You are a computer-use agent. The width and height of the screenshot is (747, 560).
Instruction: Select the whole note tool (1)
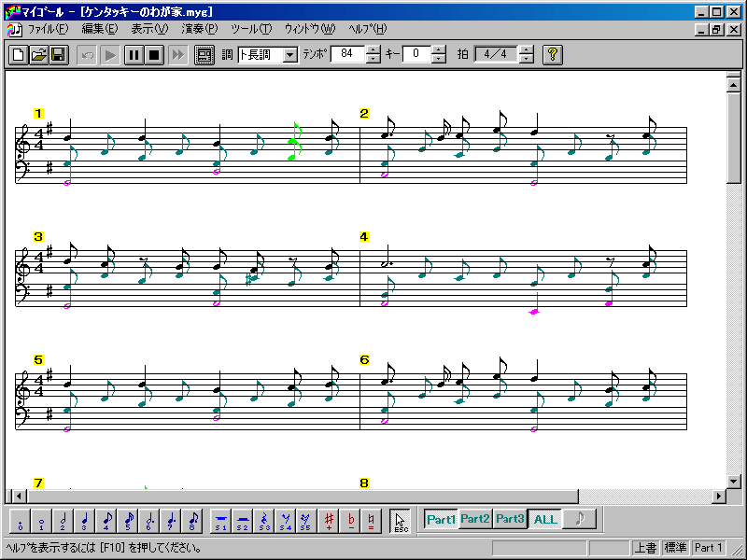[x=41, y=521]
